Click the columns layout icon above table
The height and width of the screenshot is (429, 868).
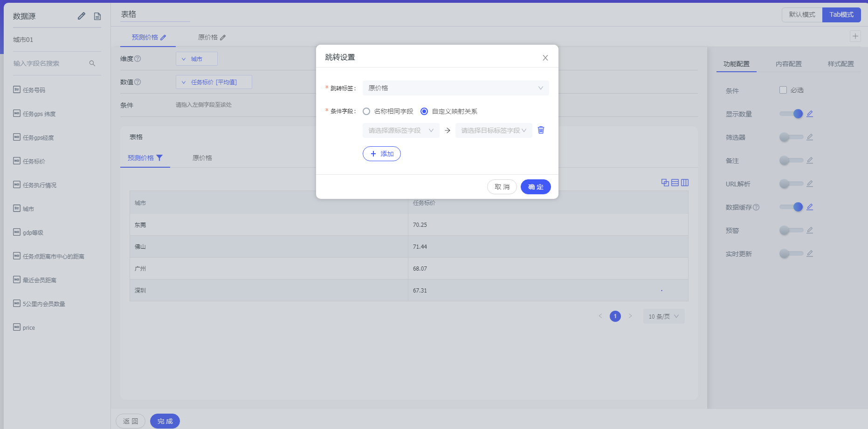[x=685, y=183]
